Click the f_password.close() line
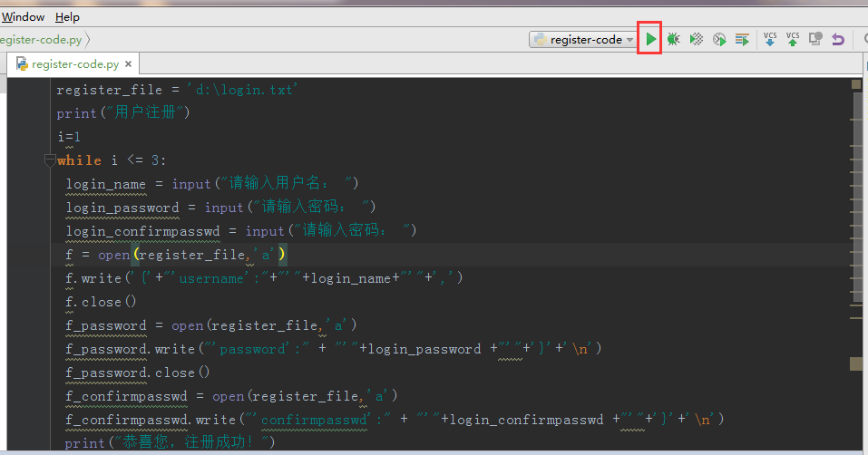This screenshot has width=868, height=455. pos(137,373)
